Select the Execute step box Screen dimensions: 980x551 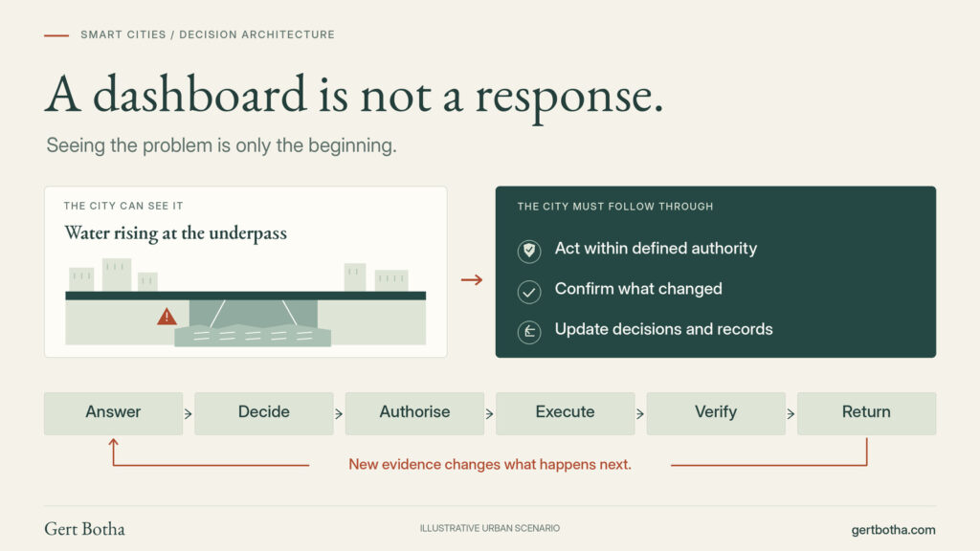[565, 413]
